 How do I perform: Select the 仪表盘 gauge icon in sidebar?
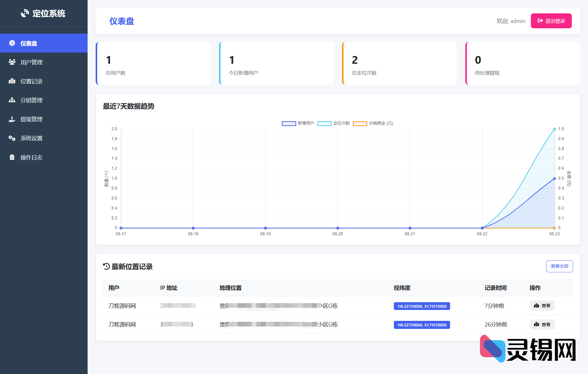pos(12,43)
